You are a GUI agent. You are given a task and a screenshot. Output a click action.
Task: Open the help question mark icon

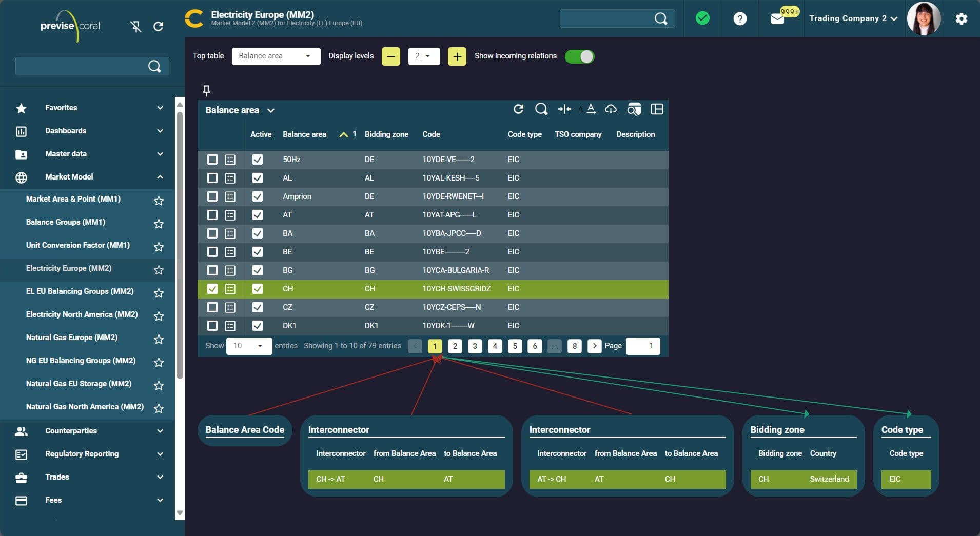coord(739,19)
